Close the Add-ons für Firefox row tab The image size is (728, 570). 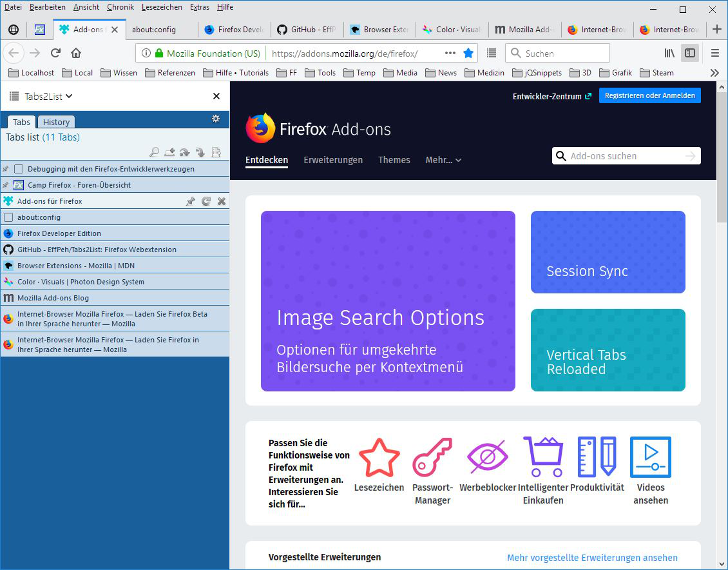(222, 201)
